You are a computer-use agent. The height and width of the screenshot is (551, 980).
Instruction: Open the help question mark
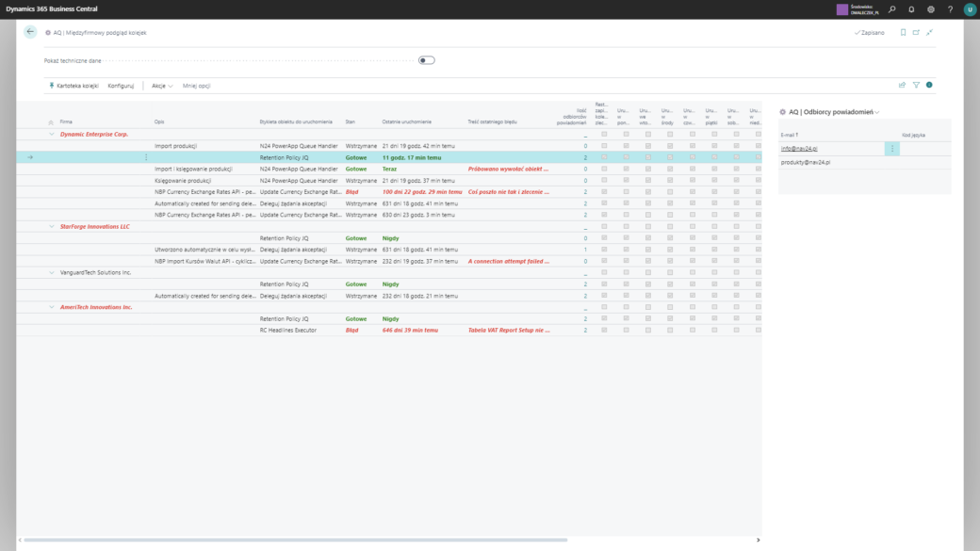click(950, 9)
